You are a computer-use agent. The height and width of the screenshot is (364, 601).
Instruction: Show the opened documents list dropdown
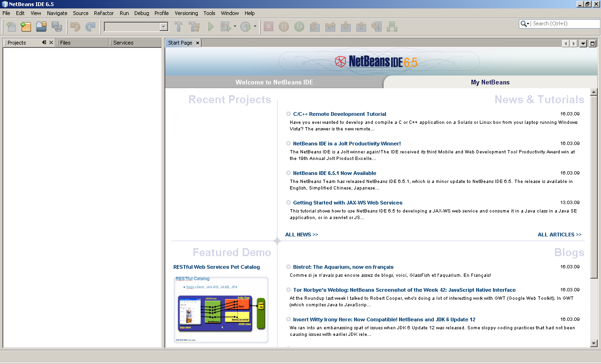(584, 44)
